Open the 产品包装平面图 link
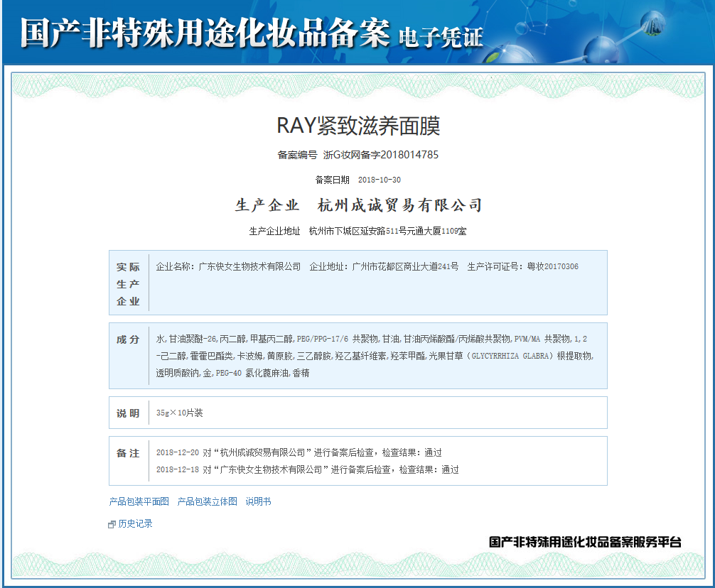The image size is (715, 588). click(x=139, y=501)
